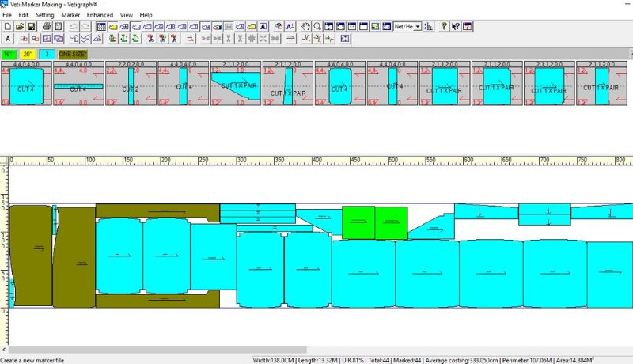
Task: Select the last CUT 1 X PAIR thumbnail
Action: tap(601, 84)
